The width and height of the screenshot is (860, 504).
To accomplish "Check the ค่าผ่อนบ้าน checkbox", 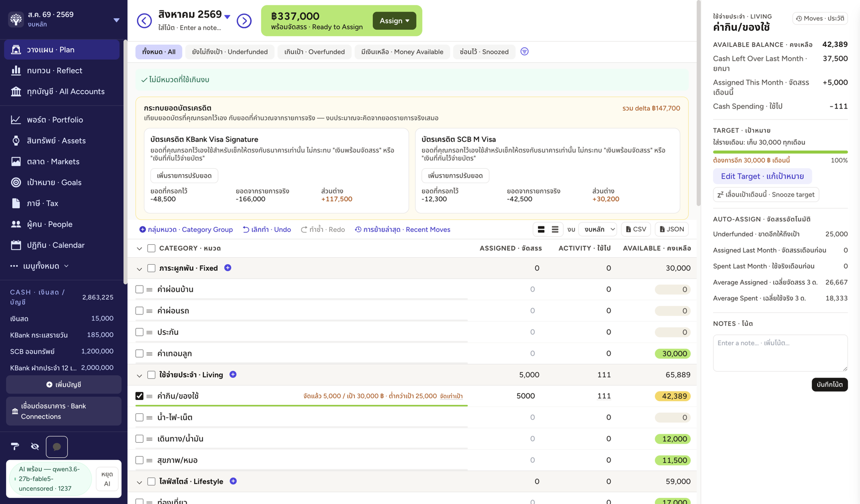I will pyautogui.click(x=139, y=289).
